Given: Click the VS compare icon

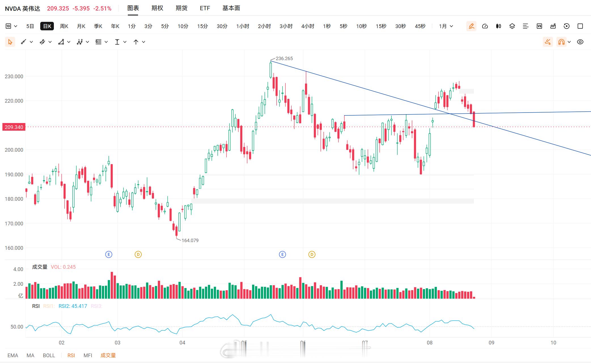Looking at the screenshot, I should click(x=539, y=26).
